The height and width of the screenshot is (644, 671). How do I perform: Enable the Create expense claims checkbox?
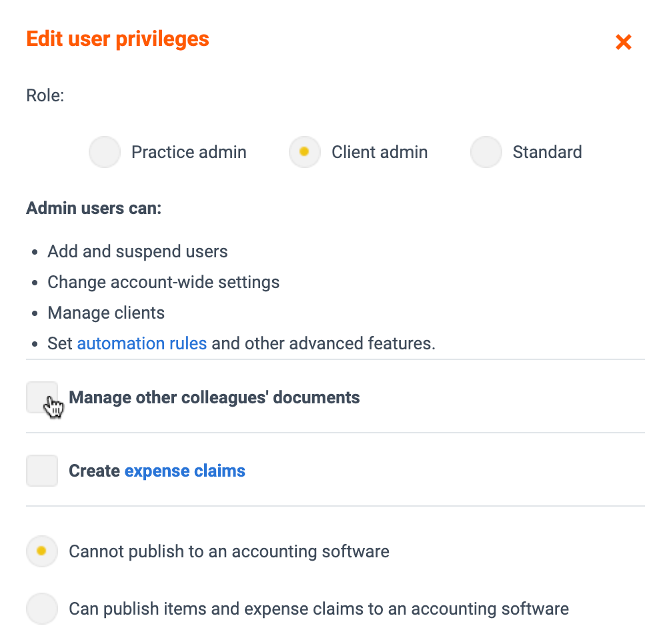(42, 471)
